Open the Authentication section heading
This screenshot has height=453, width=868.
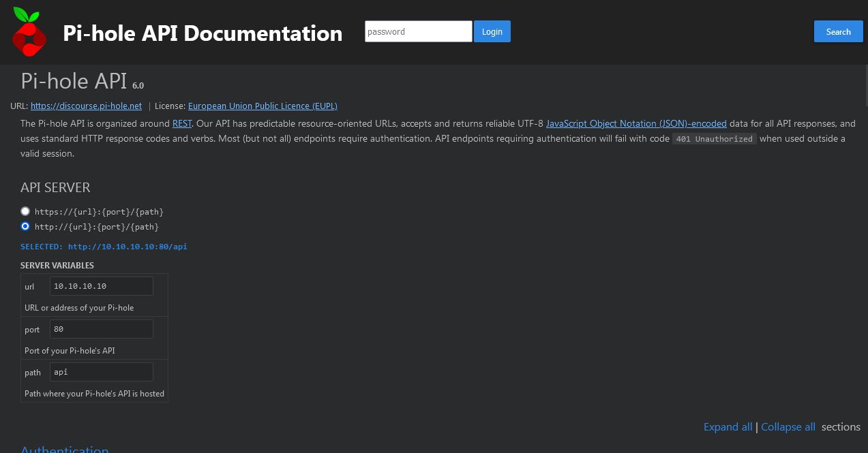65,449
